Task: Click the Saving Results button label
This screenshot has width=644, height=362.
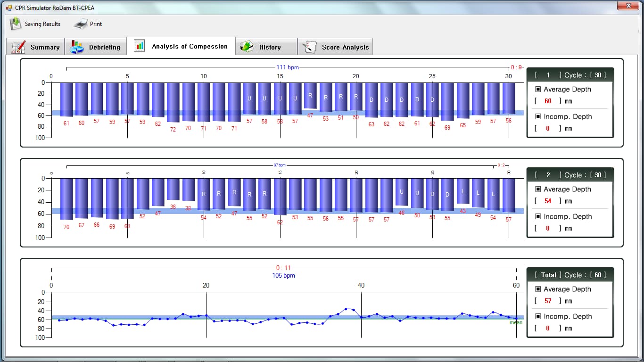Action: pyautogui.click(x=42, y=24)
